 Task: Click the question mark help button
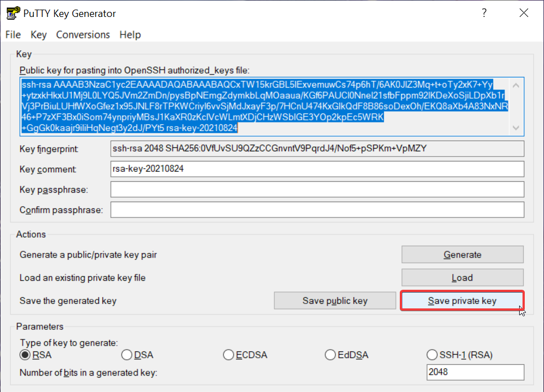click(484, 14)
